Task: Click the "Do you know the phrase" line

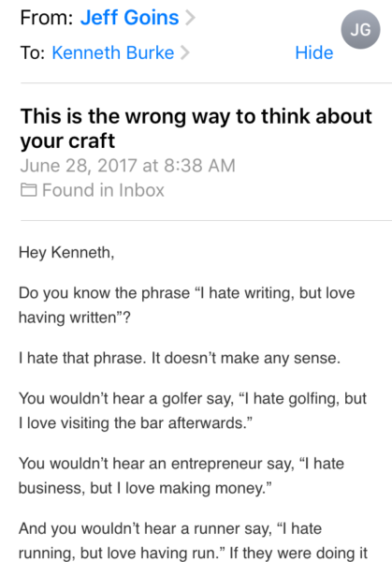Action: (x=186, y=293)
